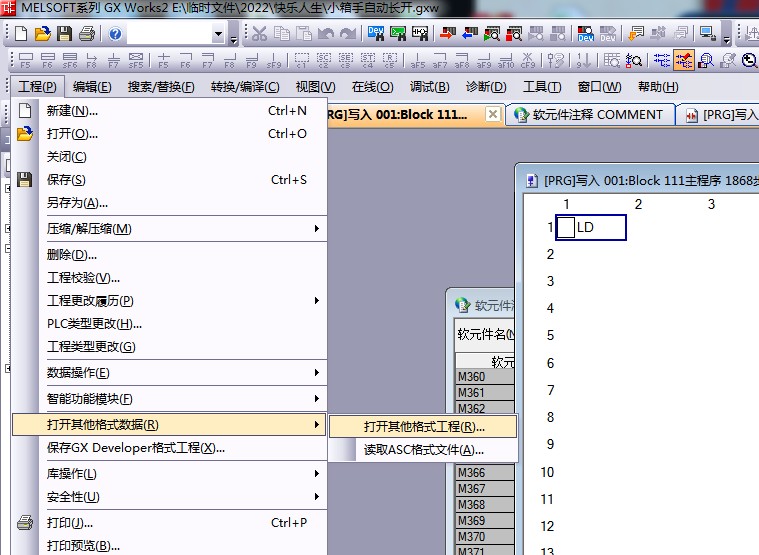The width and height of the screenshot is (759, 555).
Task: Click the Read from PLC blue arrow icon
Action: [x=470, y=33]
